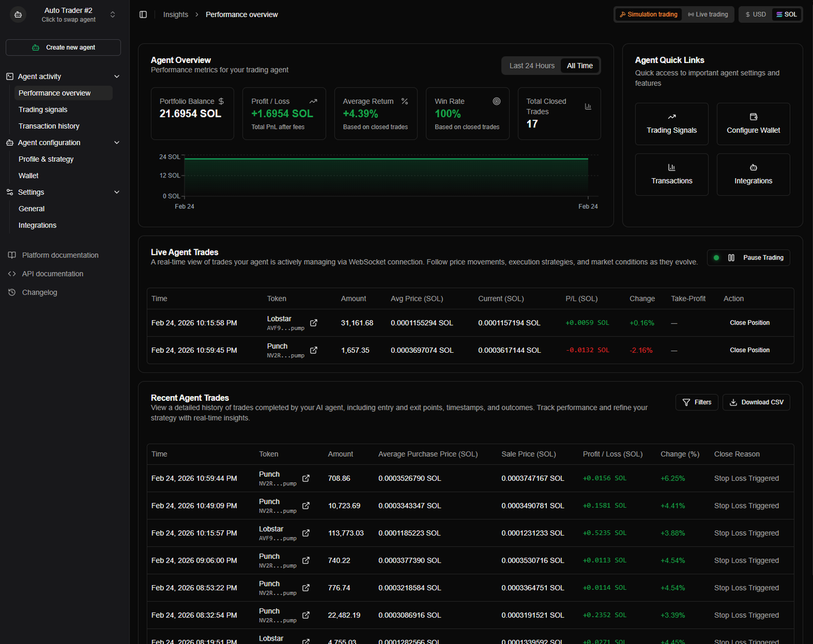Open external link for Punch 10:59:44 PM trade
Image resolution: width=813 pixels, height=644 pixels.
(x=306, y=478)
